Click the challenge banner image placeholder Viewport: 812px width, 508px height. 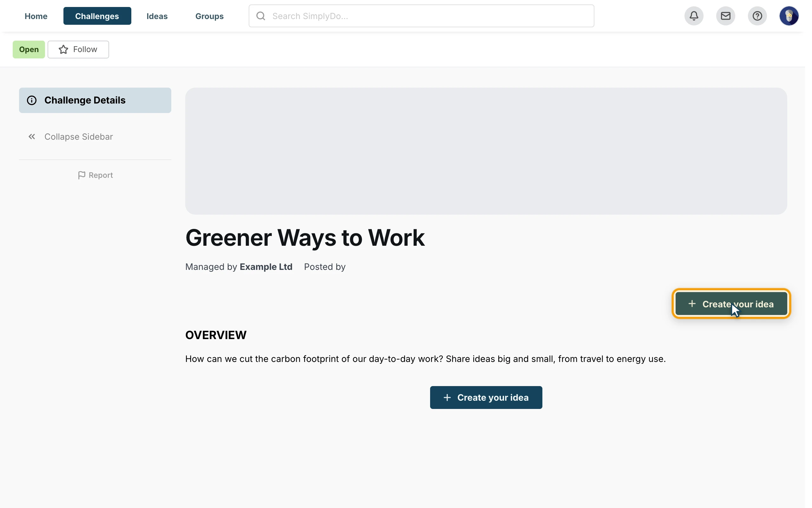click(x=486, y=151)
